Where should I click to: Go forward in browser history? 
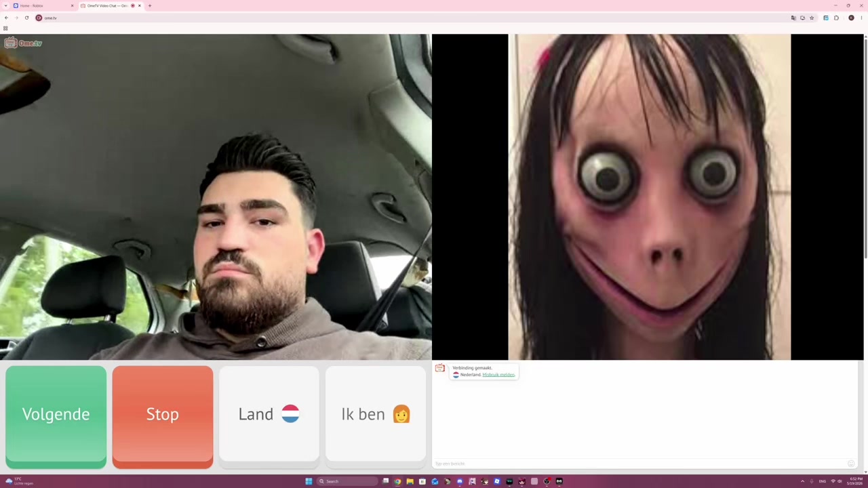pyautogui.click(x=16, y=18)
